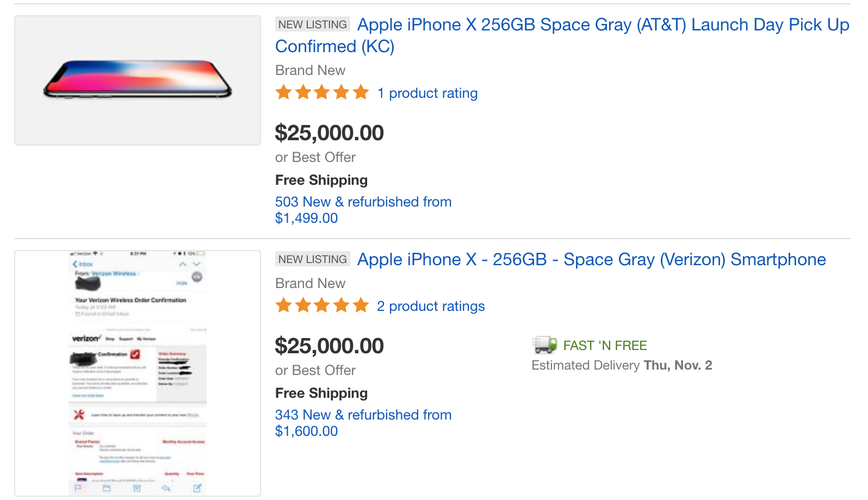Open 503 New & refurbished offers link

click(363, 202)
